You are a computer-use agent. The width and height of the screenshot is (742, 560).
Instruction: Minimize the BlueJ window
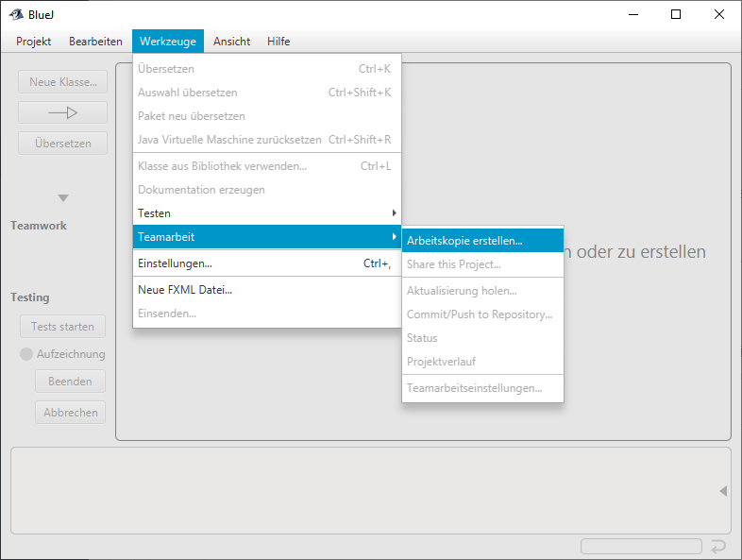pyautogui.click(x=633, y=15)
